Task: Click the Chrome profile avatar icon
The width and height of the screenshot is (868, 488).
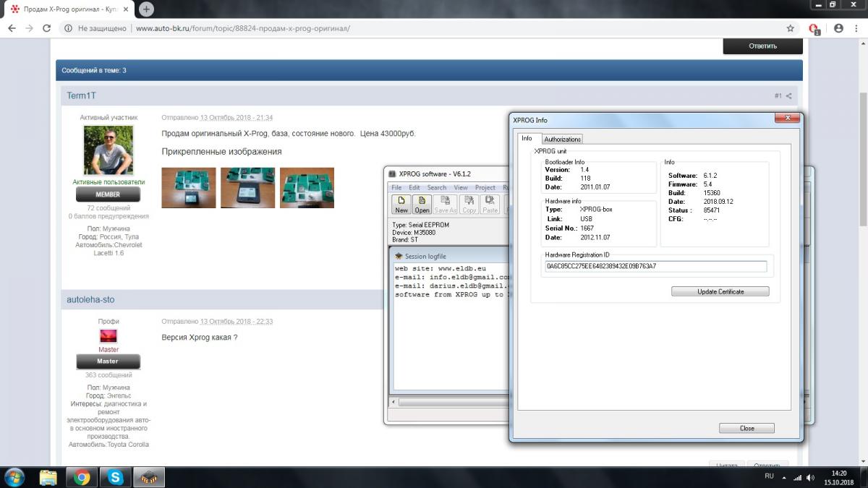Action: (838, 28)
